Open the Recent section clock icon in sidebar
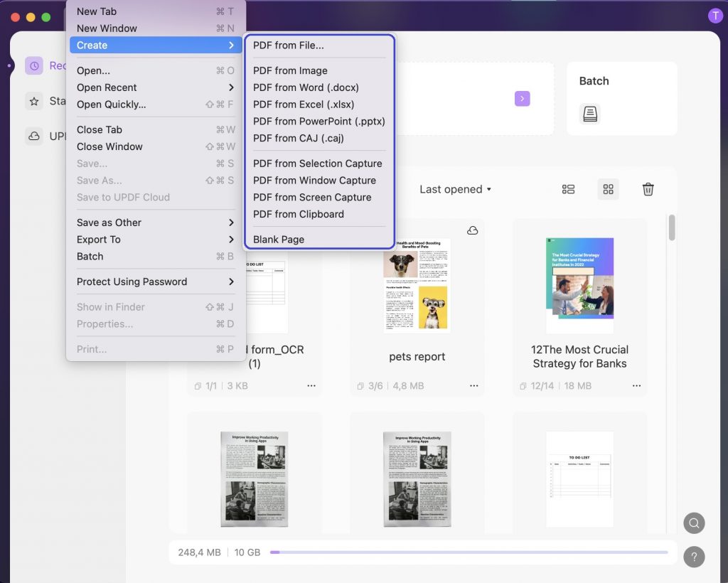The image size is (728, 583). pos(33,65)
